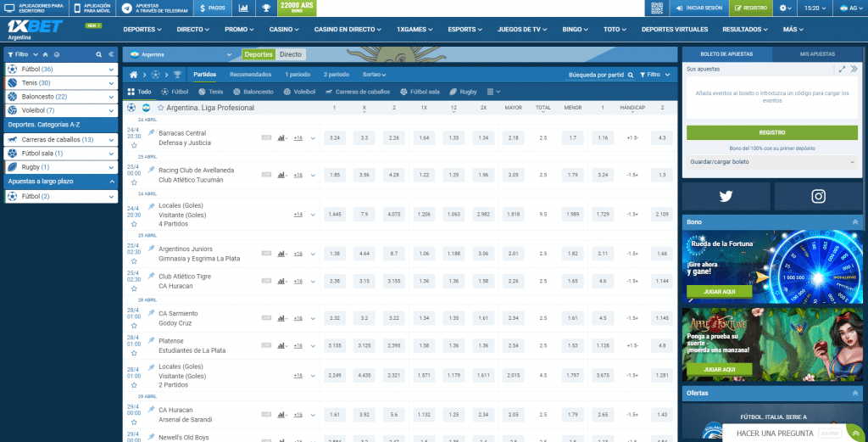868x442 pixels.
Task: Favorite the Club Atlético Tigre match star
Action: tap(133, 288)
